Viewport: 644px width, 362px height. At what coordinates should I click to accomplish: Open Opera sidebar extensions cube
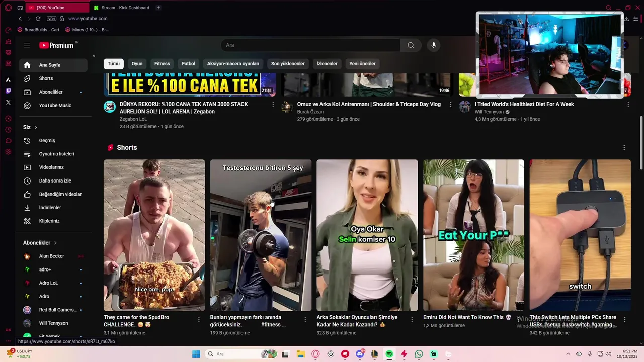(x=8, y=141)
